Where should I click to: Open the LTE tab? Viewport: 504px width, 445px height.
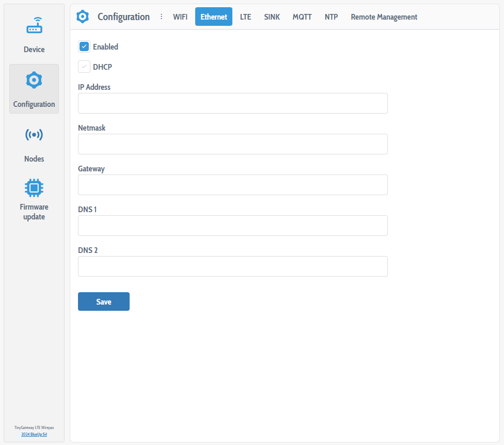245,17
